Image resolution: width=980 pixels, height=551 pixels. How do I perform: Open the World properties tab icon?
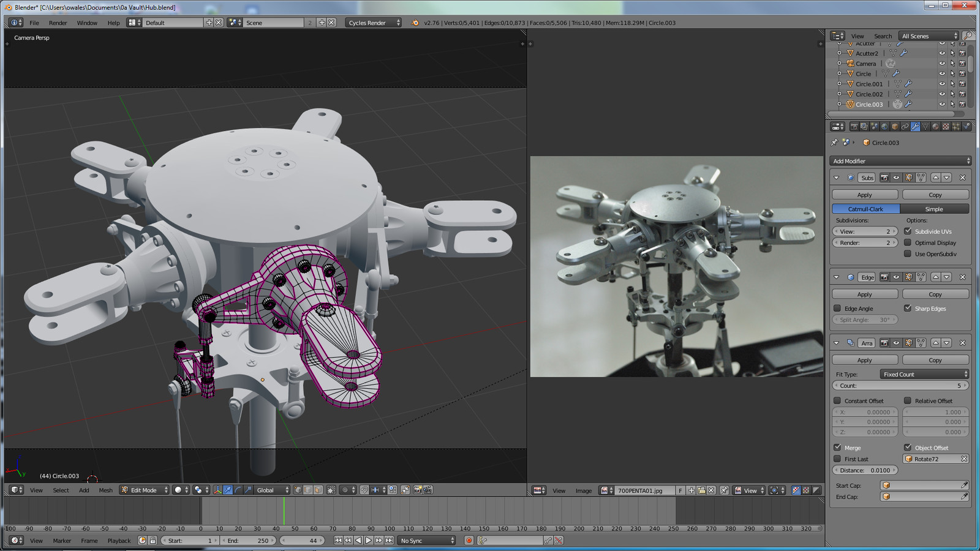[x=884, y=127]
